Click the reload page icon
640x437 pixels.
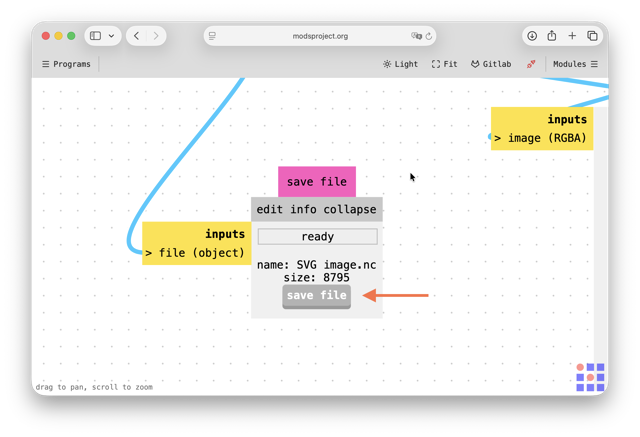(x=429, y=36)
